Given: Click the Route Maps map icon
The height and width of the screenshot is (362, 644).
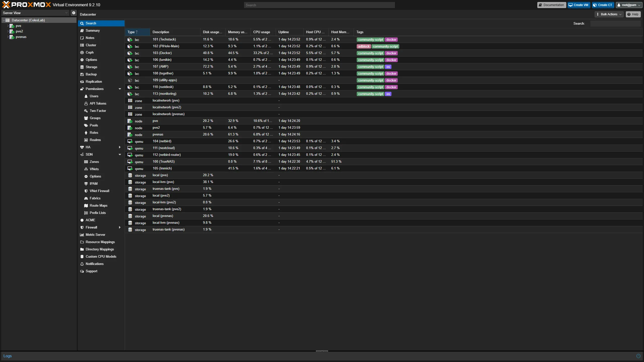Looking at the screenshot, I should click(x=86, y=206).
